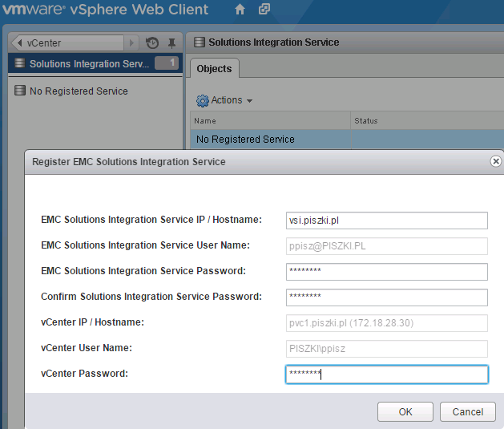Viewport: 504px width, 429px height.
Task: Open the navigation history icon
Action: click(x=153, y=42)
